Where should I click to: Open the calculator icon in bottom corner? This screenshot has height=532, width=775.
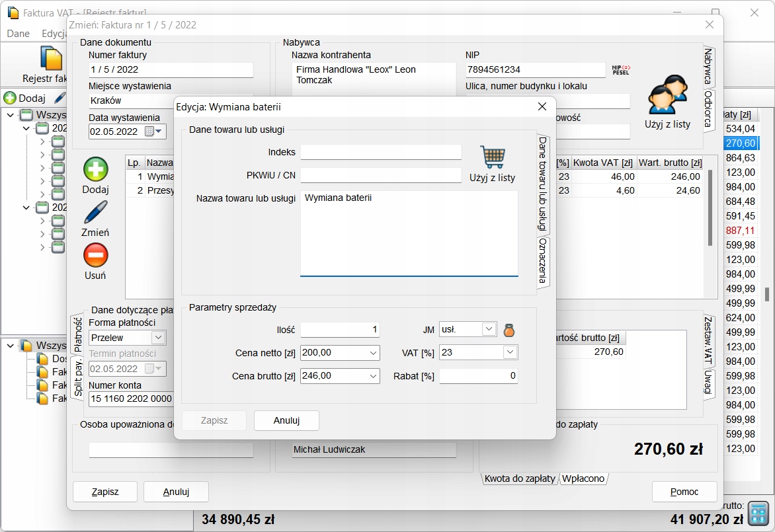(x=758, y=513)
